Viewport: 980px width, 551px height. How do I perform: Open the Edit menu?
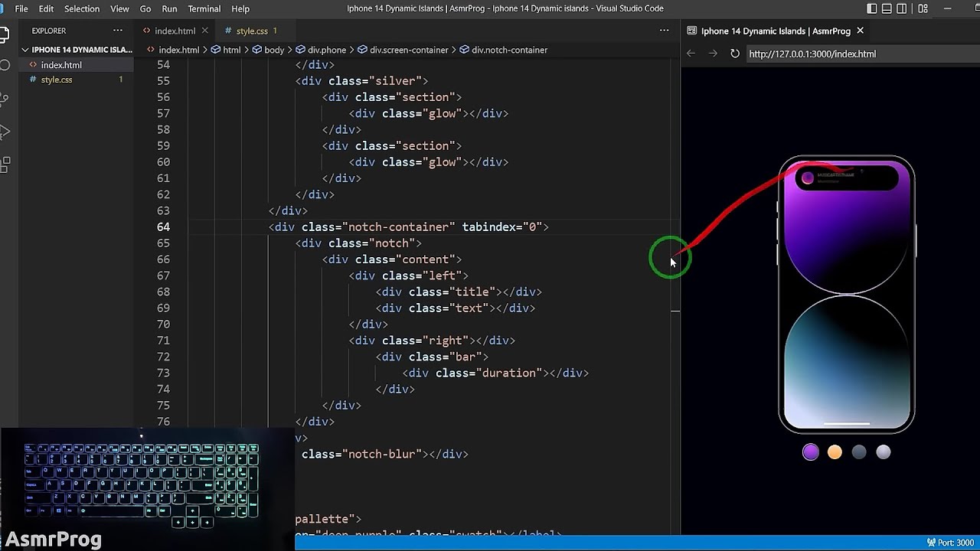[46, 8]
